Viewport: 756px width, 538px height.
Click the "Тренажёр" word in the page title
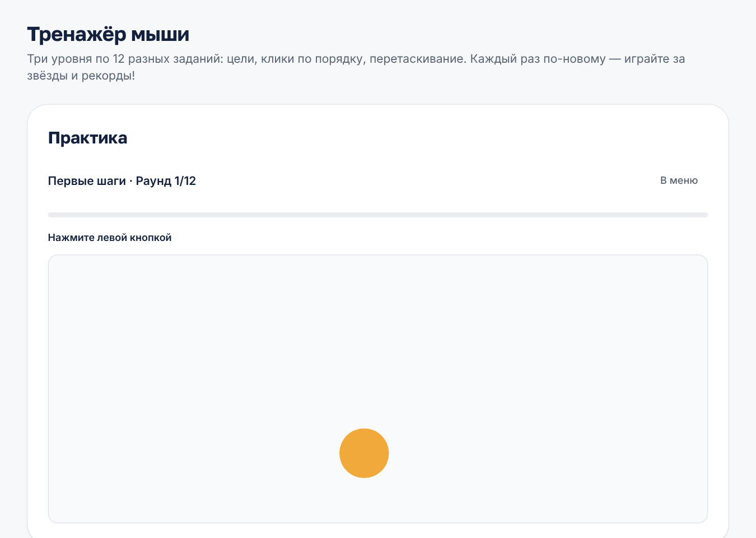point(77,34)
